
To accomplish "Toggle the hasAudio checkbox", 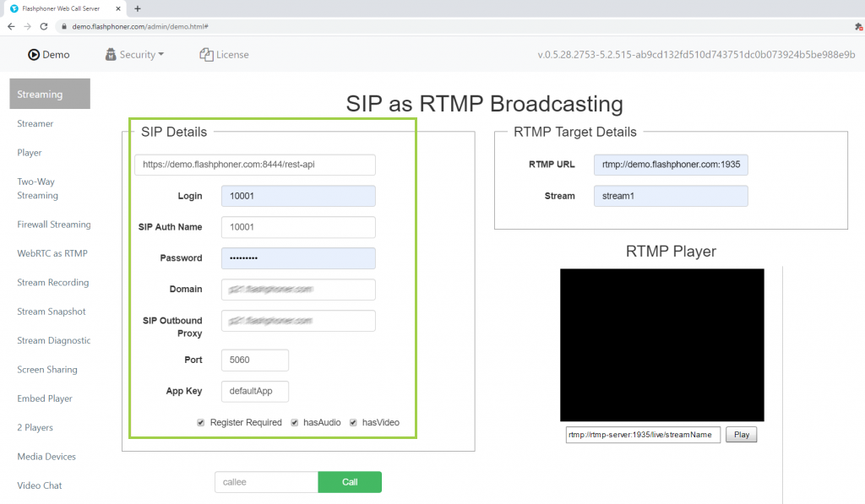I will [x=295, y=422].
